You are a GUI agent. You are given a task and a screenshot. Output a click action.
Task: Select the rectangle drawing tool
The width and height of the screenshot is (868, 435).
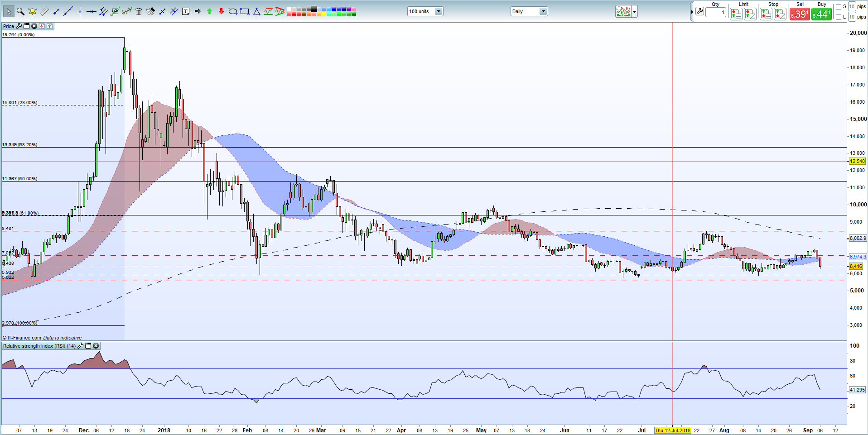tap(245, 11)
